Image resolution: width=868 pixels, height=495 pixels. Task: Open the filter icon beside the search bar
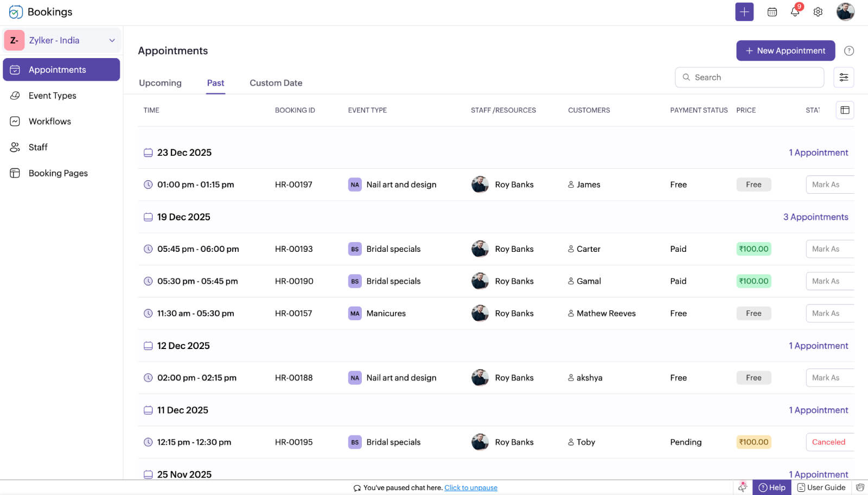tap(844, 77)
